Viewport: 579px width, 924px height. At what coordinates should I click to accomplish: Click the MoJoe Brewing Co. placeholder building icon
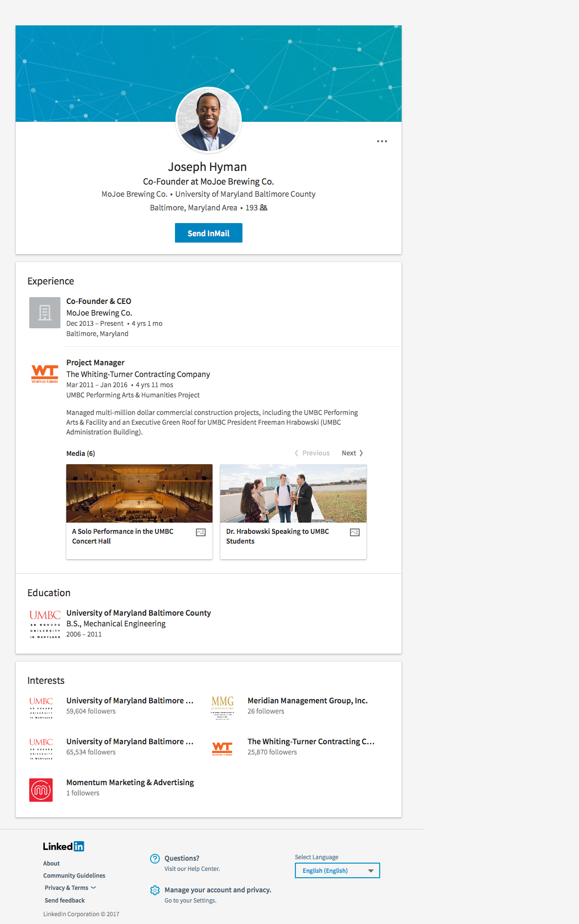(x=45, y=313)
